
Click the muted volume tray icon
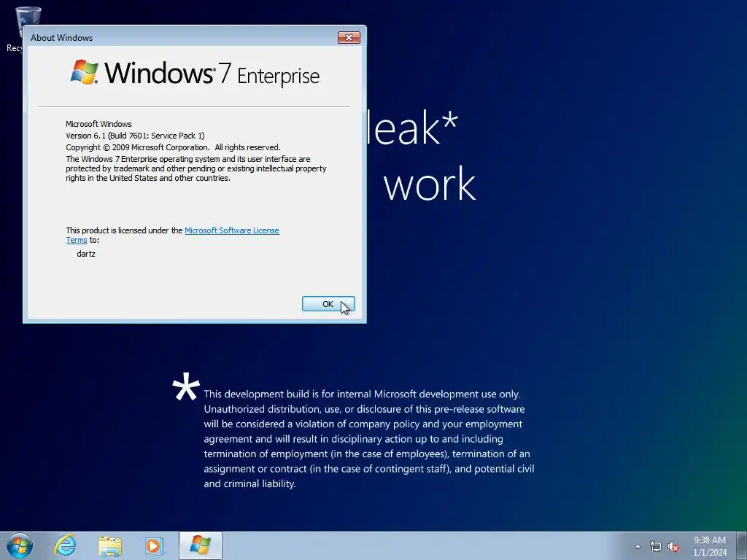click(x=673, y=546)
